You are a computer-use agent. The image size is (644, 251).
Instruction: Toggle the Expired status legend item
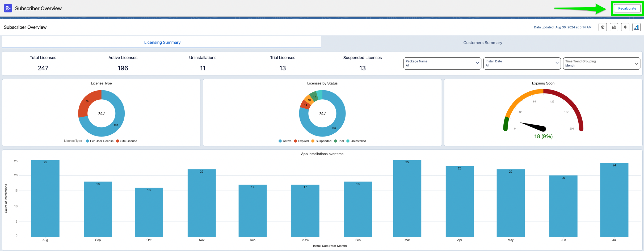[301, 141]
